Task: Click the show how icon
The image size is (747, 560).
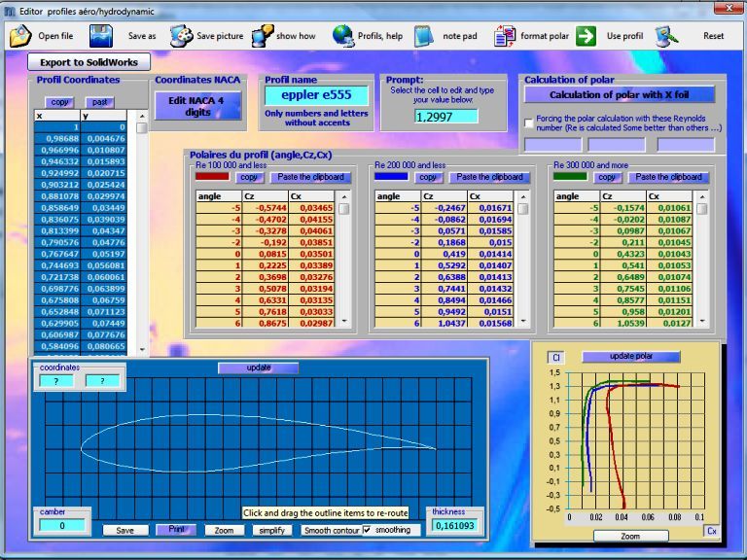Action: tap(263, 36)
